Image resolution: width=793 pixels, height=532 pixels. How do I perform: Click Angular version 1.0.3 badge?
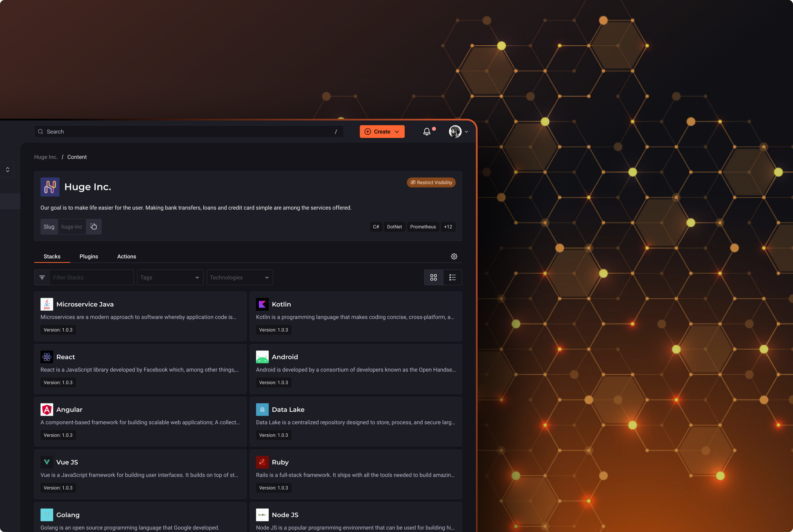pos(58,435)
